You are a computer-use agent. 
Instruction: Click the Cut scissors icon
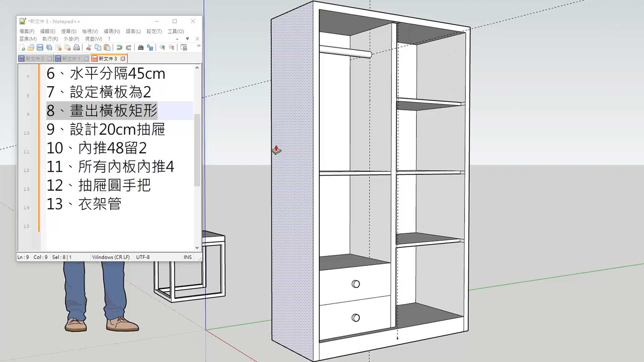pyautogui.click(x=89, y=48)
